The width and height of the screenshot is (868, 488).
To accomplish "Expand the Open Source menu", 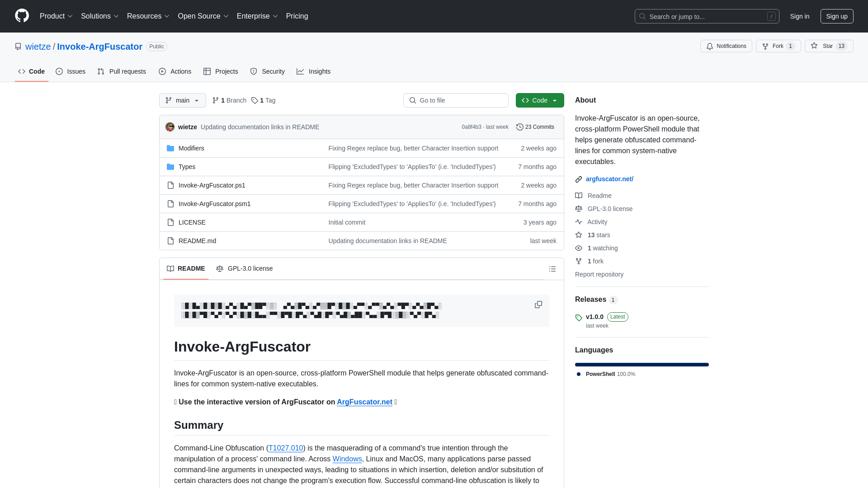I will 203,16.
